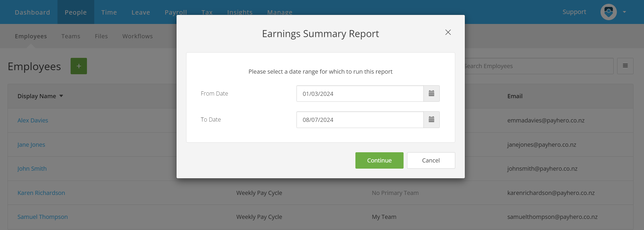Open Samuel Thompson employee profile
The width and height of the screenshot is (644, 230).
(x=43, y=217)
